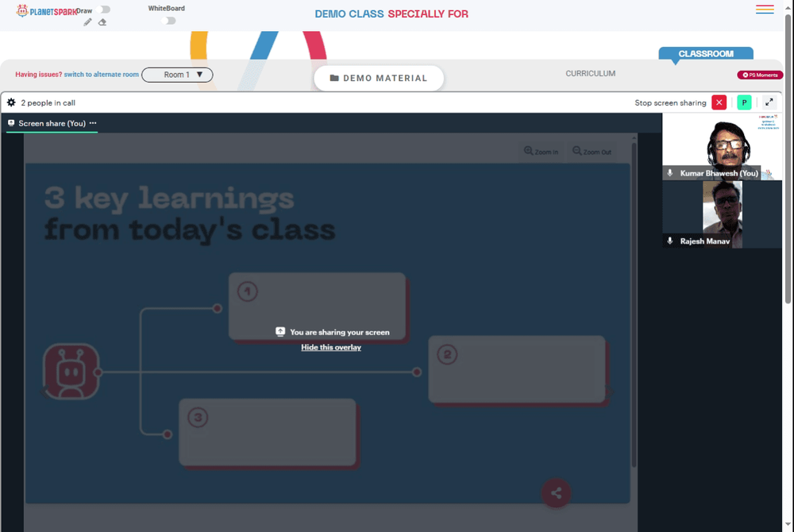This screenshot has width=794, height=532.
Task: Switch to the Classroom tab
Action: [705, 54]
